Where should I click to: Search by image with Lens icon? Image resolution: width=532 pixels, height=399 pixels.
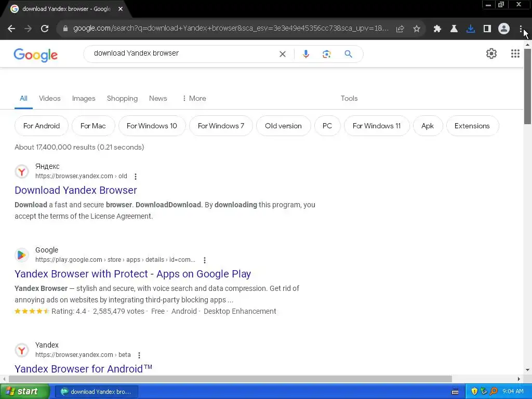point(326,54)
